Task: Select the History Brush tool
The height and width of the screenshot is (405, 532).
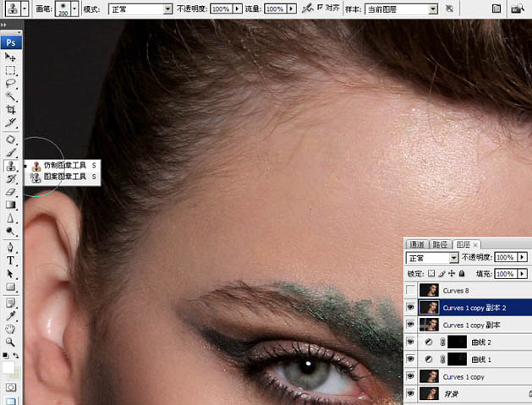Action: [10, 178]
